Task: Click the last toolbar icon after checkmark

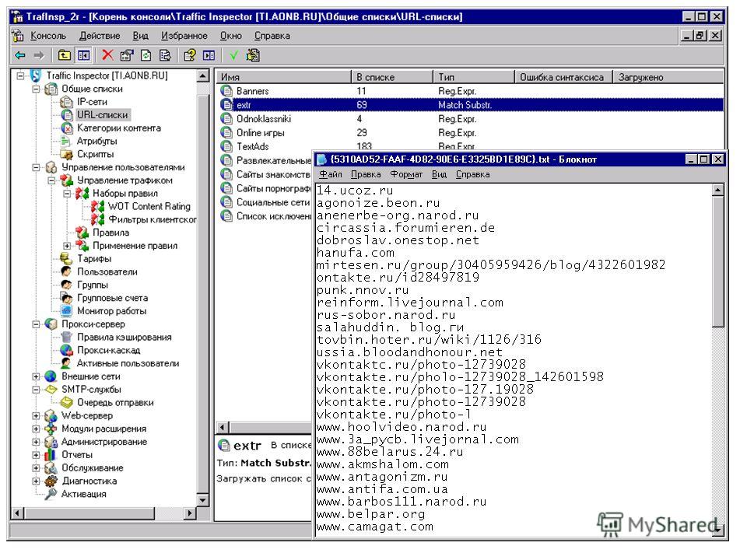Action: [253, 56]
